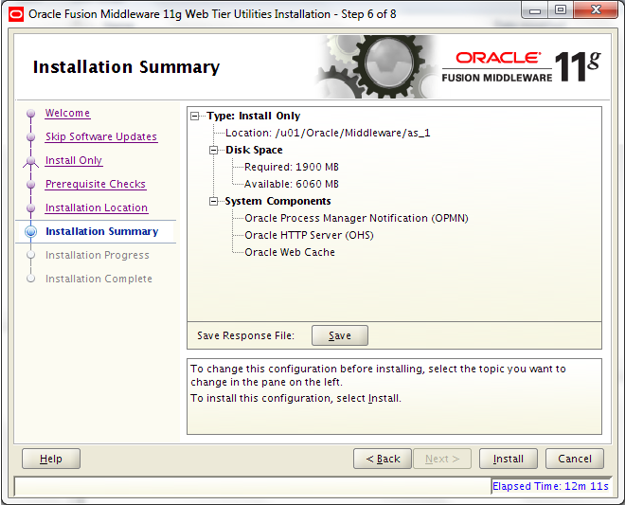Open the Prerequisite Checks step
Image resolution: width=626 pixels, height=506 pixels.
(95, 184)
